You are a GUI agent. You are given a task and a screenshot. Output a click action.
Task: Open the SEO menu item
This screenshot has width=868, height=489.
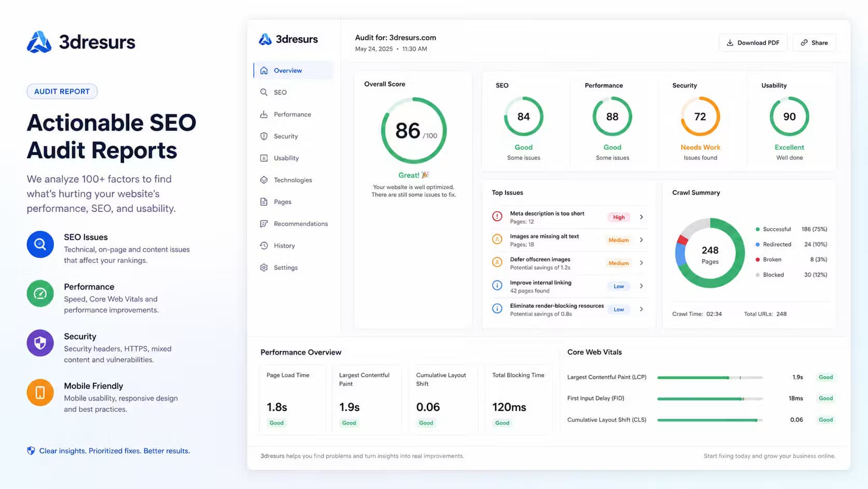[293, 92]
